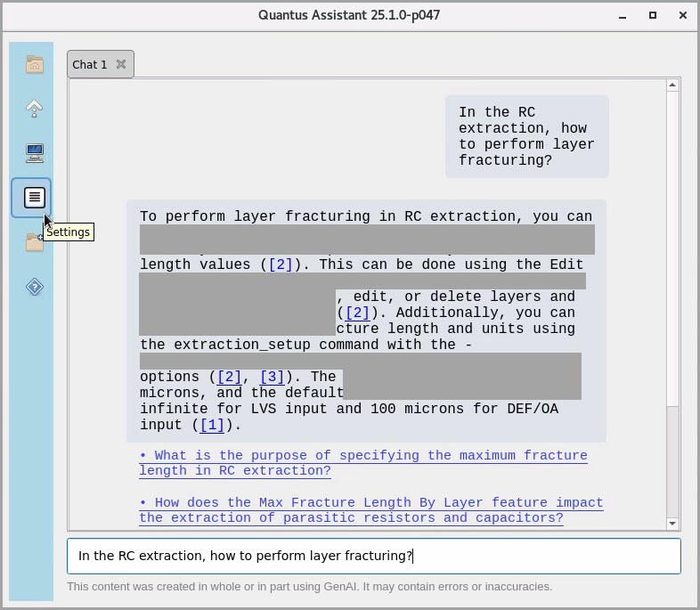This screenshot has height=610, width=700.
Task: Close the Chat 1 tab
Action: [121, 64]
